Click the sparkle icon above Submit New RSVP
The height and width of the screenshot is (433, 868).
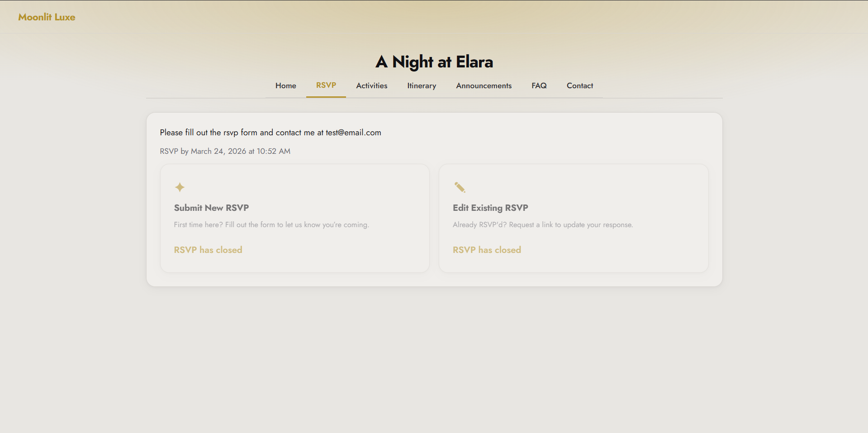pos(180,187)
